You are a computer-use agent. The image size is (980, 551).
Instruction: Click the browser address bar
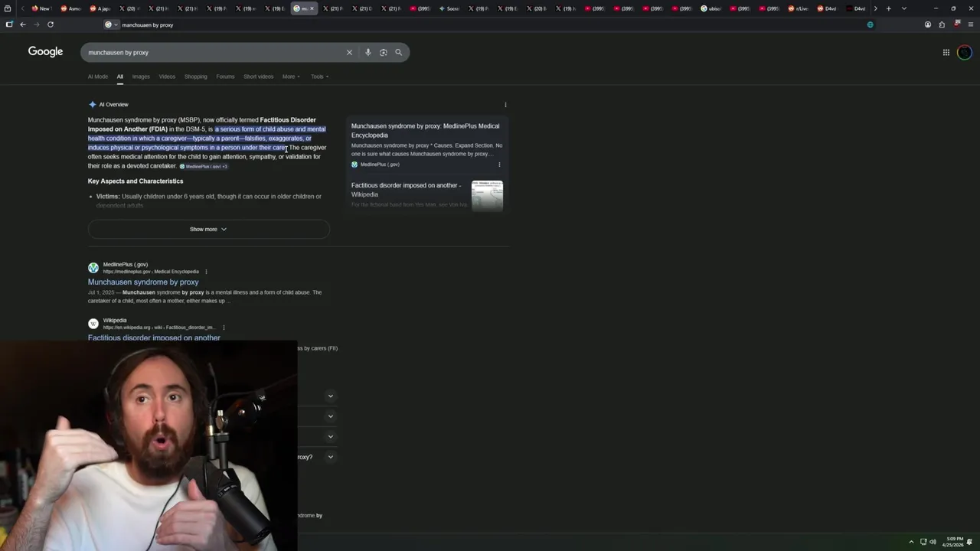490,24
